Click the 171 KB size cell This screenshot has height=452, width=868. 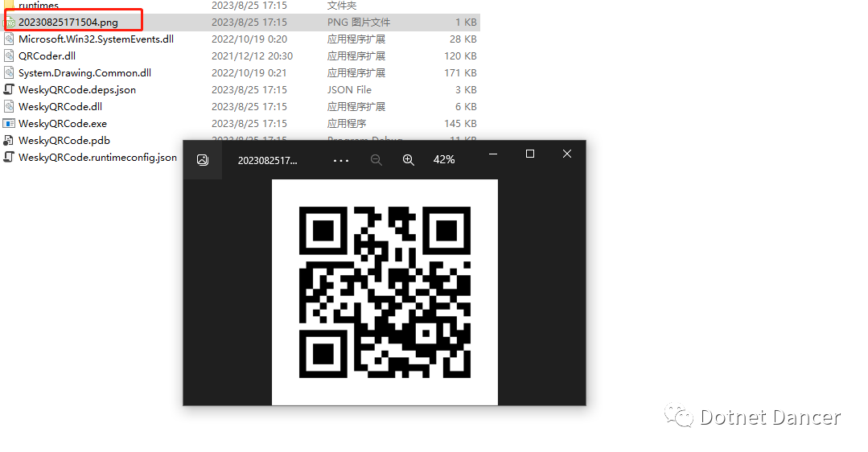click(461, 73)
